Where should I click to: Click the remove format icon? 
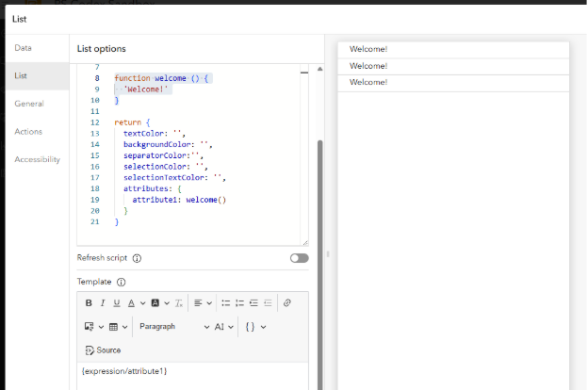tap(179, 303)
